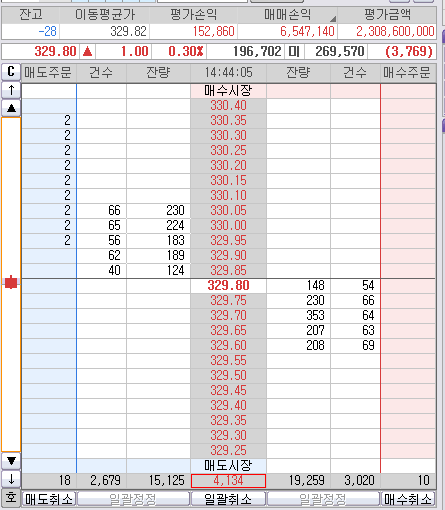Click the bid quantity 353 at 329.70

[315, 316]
